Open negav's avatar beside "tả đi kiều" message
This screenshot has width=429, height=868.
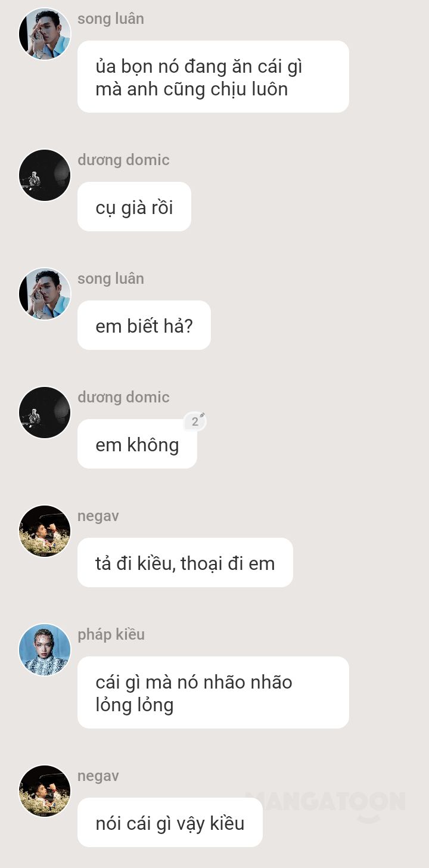click(x=45, y=531)
